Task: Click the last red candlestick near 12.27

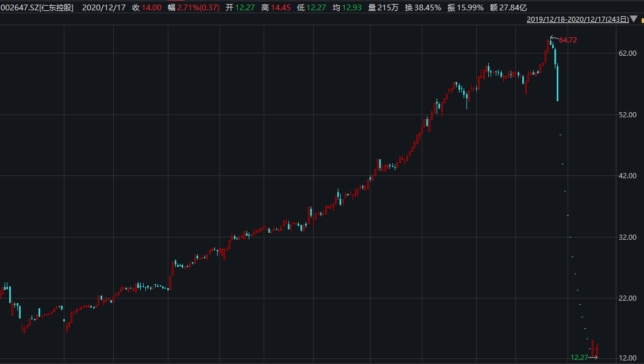Action: [x=597, y=351]
